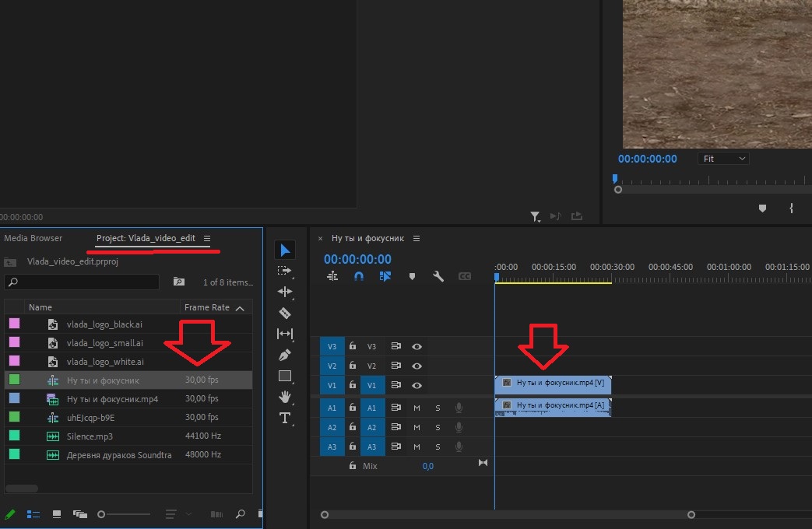812x529 pixels.
Task: Click timeline timecode 00:00:00:00
Action: point(357,259)
